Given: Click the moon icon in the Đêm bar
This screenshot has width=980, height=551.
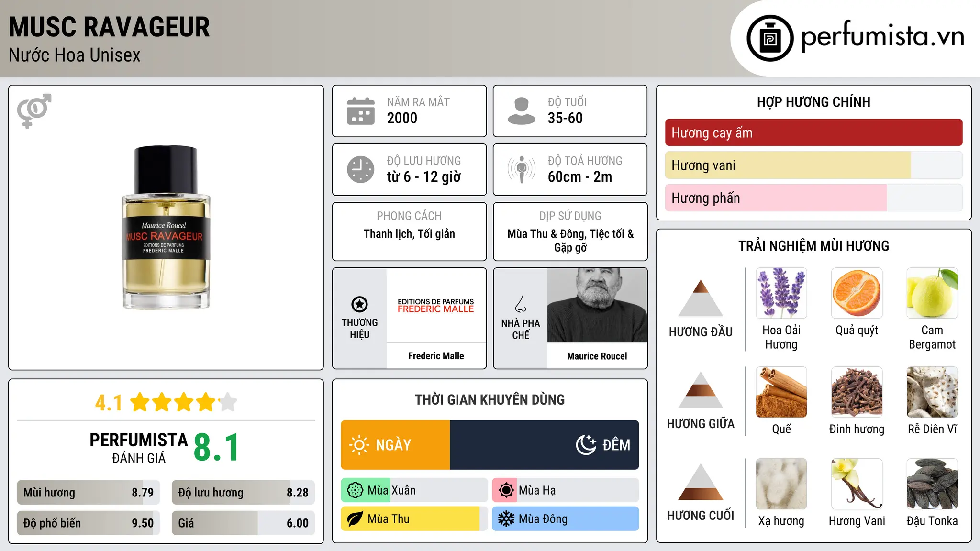Looking at the screenshot, I should point(586,445).
